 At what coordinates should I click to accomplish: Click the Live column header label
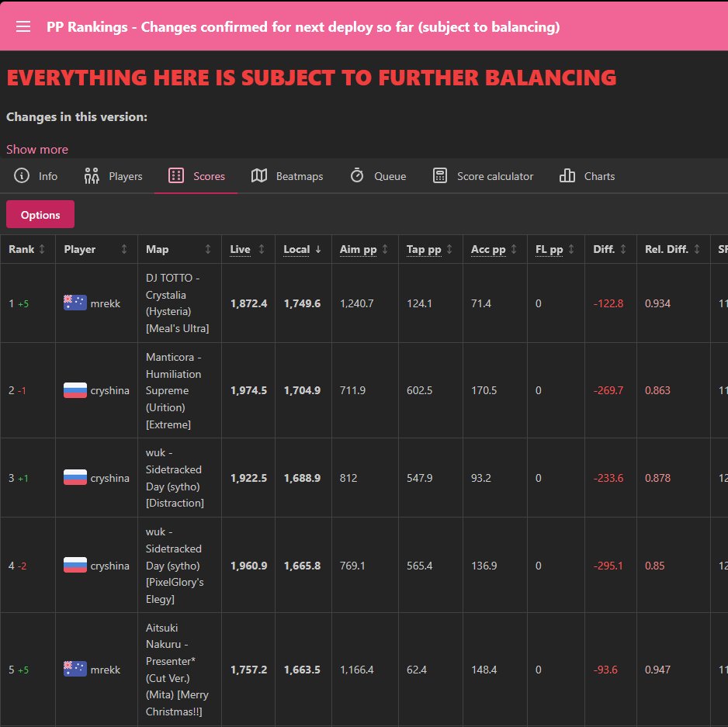point(240,249)
